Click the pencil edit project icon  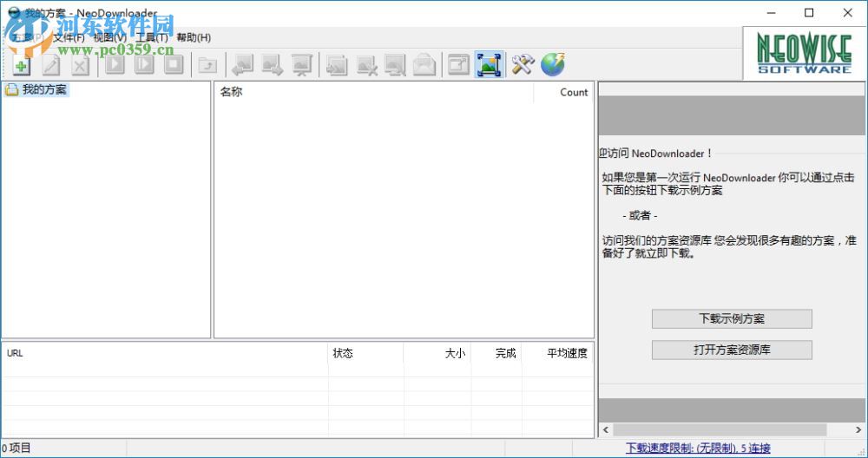(51, 65)
